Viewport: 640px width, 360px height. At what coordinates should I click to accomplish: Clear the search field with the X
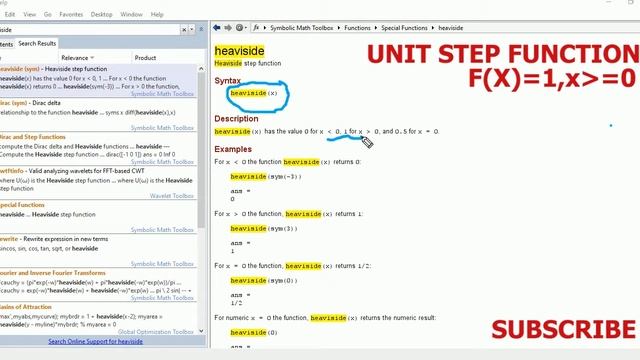coord(184,30)
